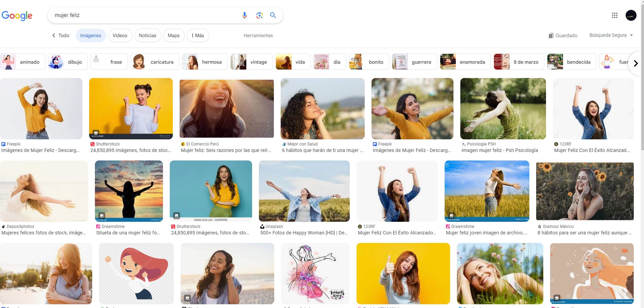Click the 123RF source label in the first row
The height and width of the screenshot is (308, 644).
(x=565, y=144)
